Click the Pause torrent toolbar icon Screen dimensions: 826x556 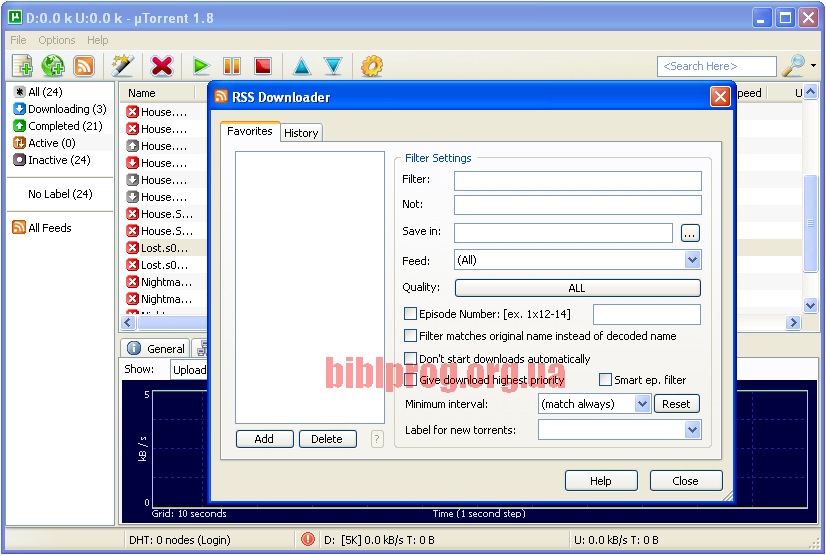[x=232, y=66]
